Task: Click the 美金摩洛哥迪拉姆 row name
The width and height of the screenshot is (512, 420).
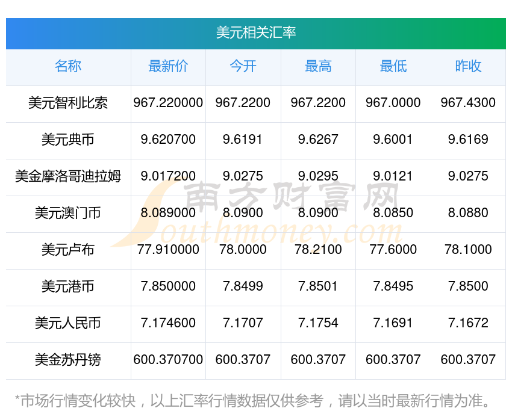Action: tap(68, 176)
